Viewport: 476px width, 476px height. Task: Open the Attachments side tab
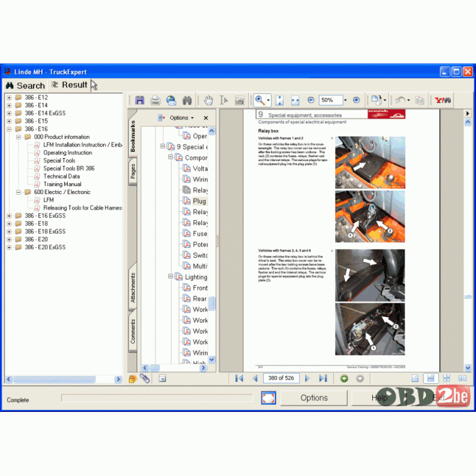click(x=132, y=287)
